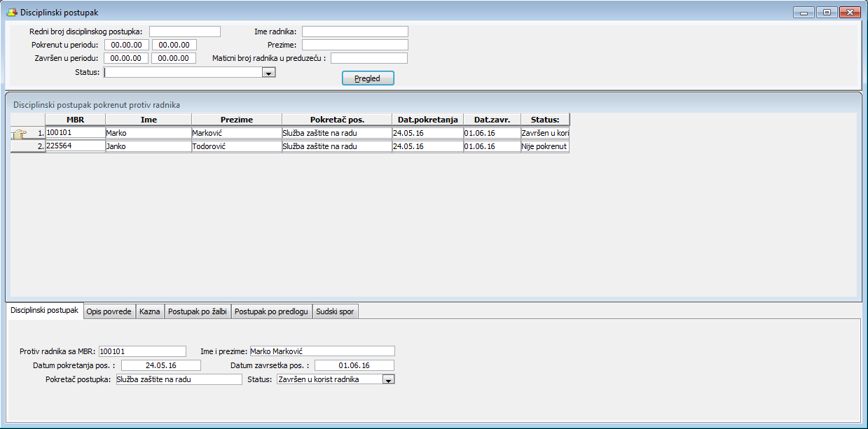Expand the Status dropdown in details panel
This screenshot has width=868, height=429.
click(x=389, y=379)
